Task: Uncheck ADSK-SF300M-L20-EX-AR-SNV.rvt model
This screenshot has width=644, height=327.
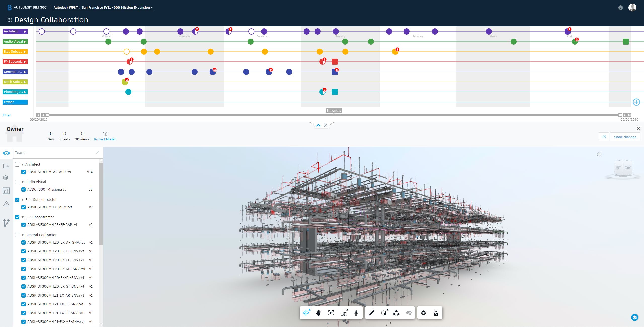Action: pyautogui.click(x=24, y=243)
